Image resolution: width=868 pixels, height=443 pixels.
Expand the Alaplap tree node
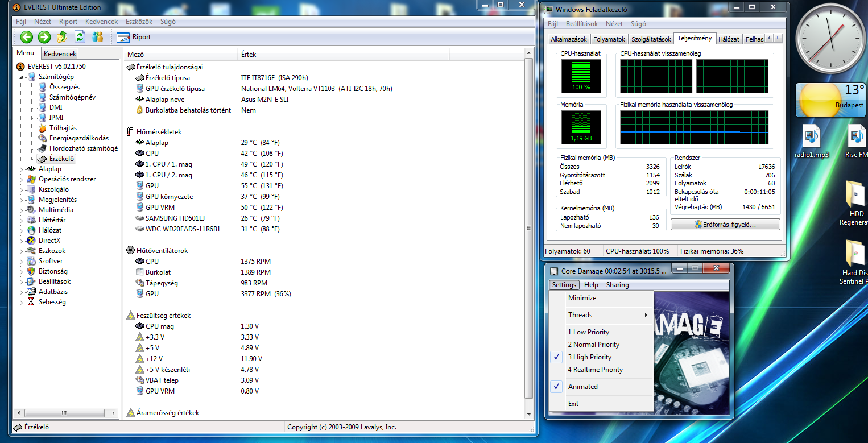pos(22,169)
